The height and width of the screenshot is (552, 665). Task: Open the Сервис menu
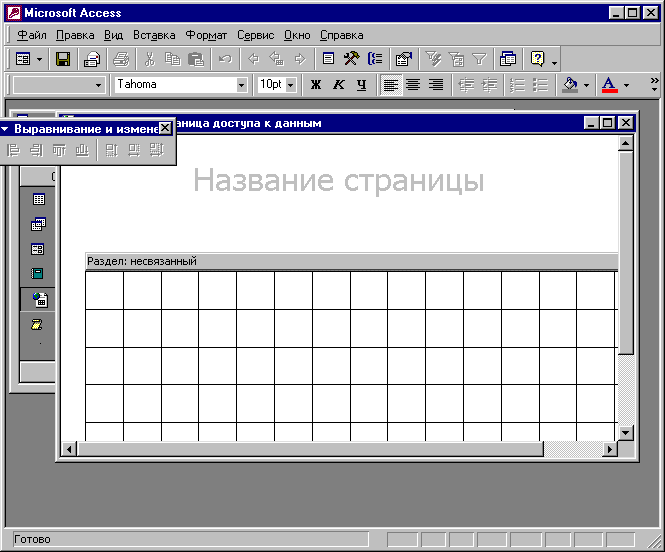[256, 35]
